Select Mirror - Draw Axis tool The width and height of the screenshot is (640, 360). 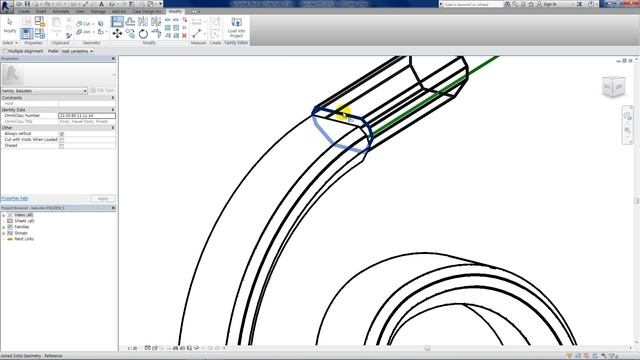click(x=156, y=22)
